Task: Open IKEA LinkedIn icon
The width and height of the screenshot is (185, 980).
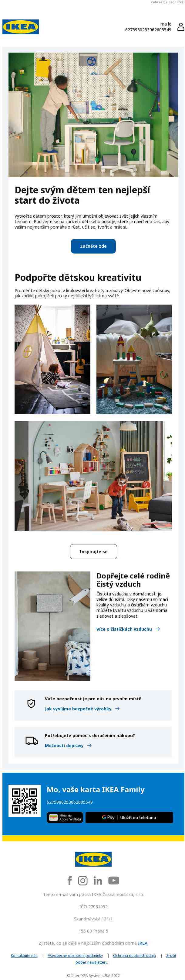Action: 98,880
